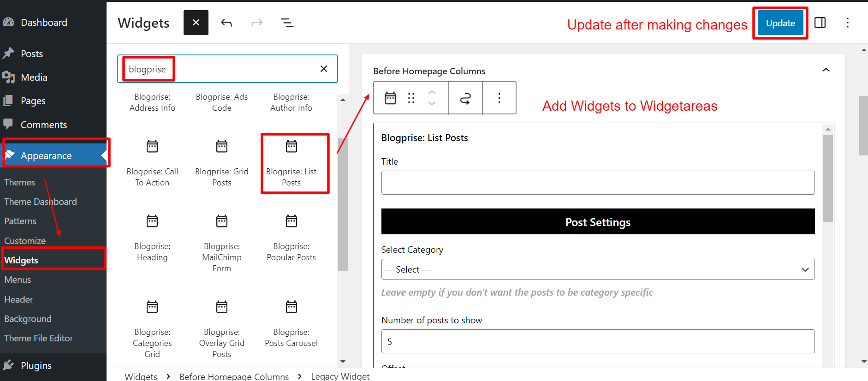Open the Menus submenu link
This screenshot has width=868, height=381.
[18, 280]
